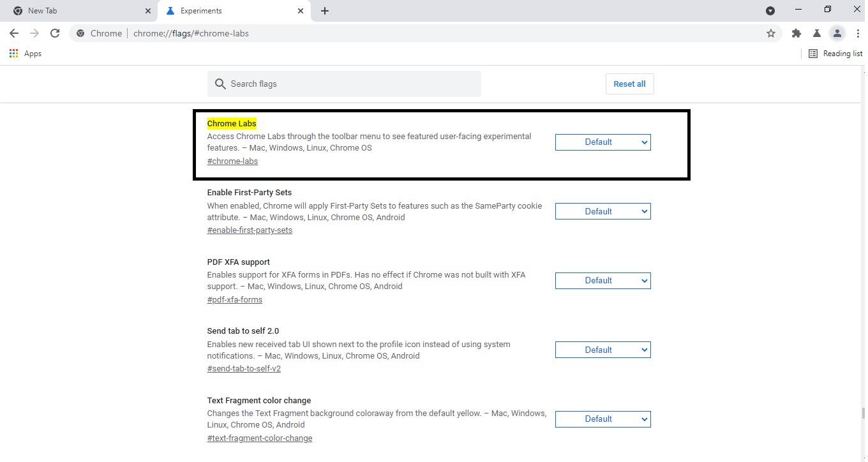
Task: Click the Text Fragment color change heading
Action: (259, 400)
